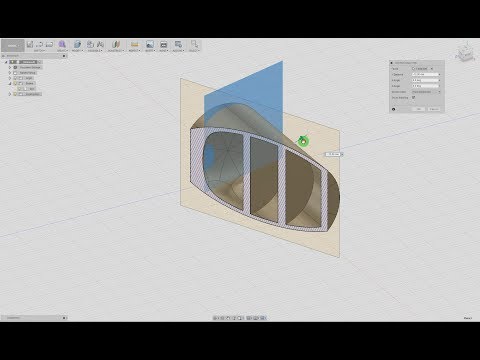This screenshot has width=480, height=360.
Task: Click the green rotation manipulator in canvas
Action: coord(303,141)
